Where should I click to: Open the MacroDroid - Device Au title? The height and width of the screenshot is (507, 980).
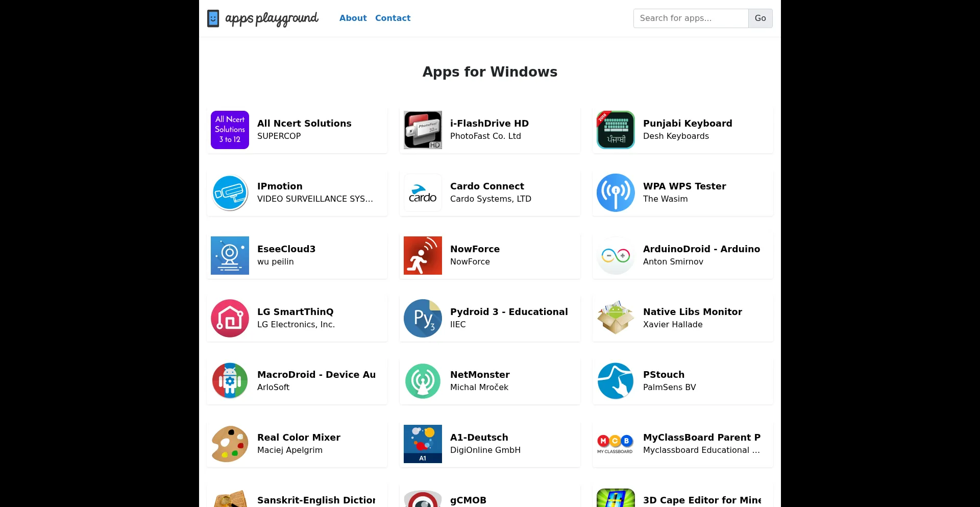pyautogui.click(x=316, y=375)
